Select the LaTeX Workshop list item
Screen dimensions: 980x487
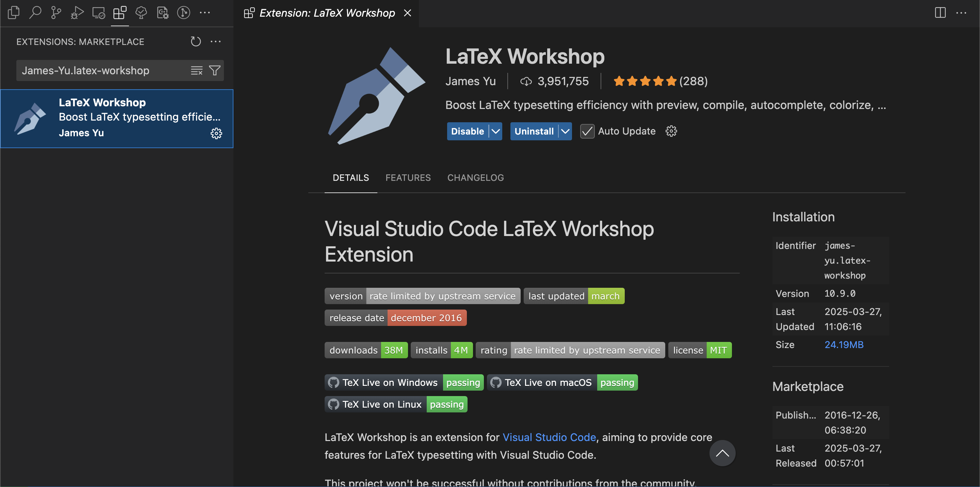coord(117,119)
